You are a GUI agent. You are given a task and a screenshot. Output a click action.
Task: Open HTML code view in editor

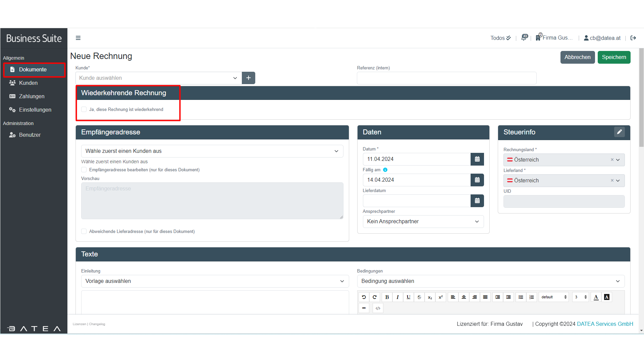pos(378,308)
